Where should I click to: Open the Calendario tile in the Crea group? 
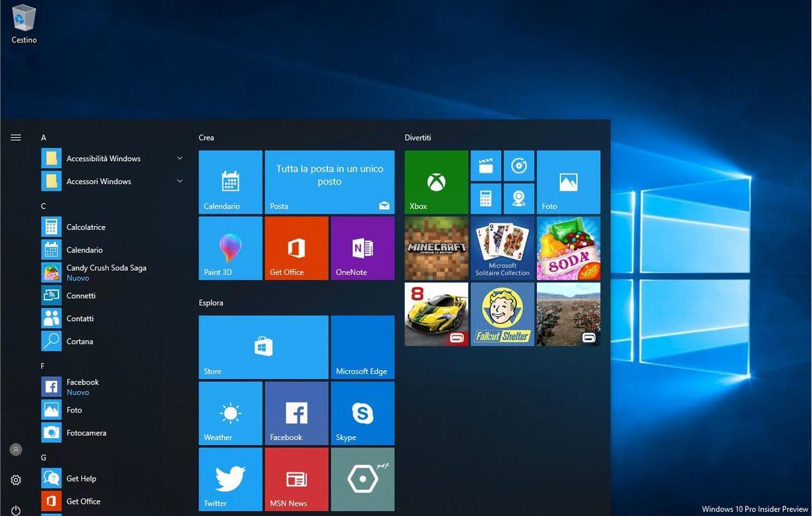point(230,182)
